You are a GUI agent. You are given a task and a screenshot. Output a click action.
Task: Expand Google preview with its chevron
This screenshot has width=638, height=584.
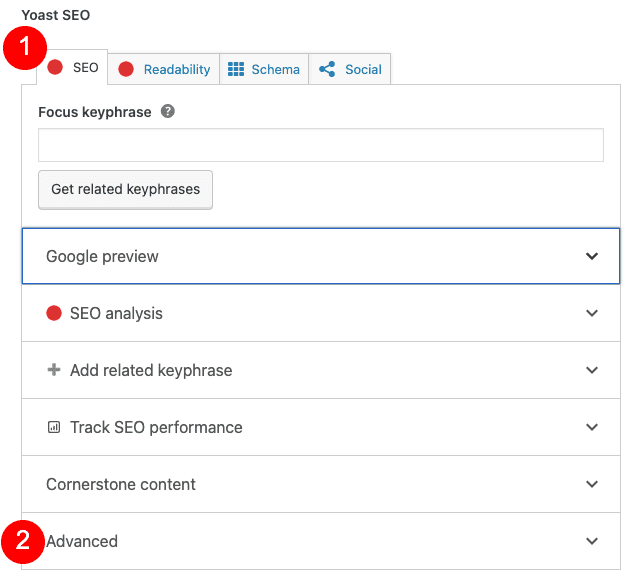(592, 256)
